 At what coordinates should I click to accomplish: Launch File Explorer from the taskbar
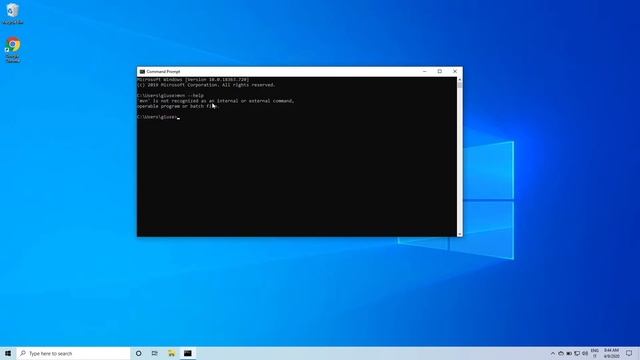pyautogui.click(x=171, y=353)
